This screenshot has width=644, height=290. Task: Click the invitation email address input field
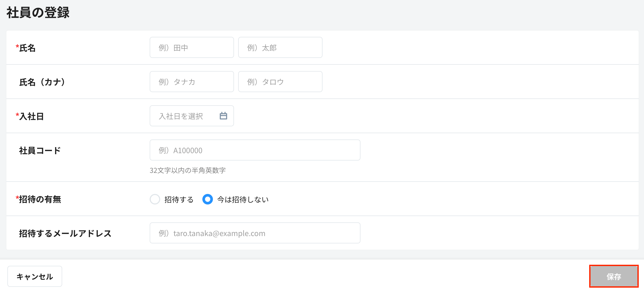[255, 233]
